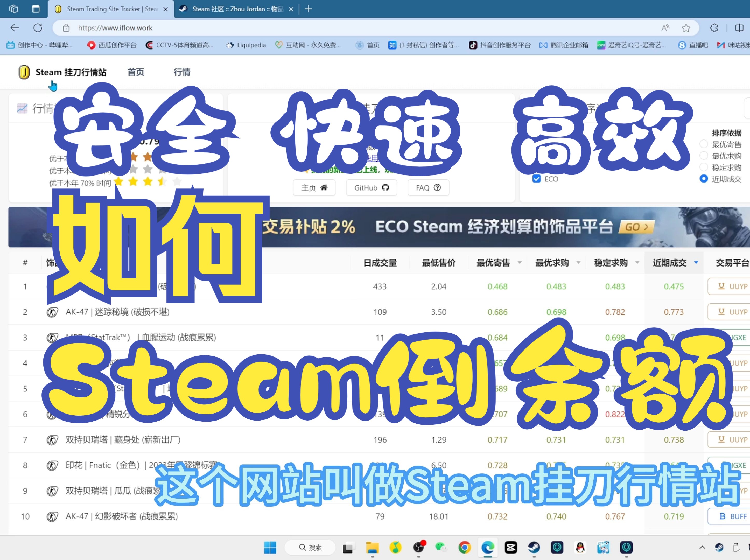Viewport: 750px width, 560px height.
Task: Switch to Steam 社区 Zhou Jordan tab
Action: tap(236, 9)
